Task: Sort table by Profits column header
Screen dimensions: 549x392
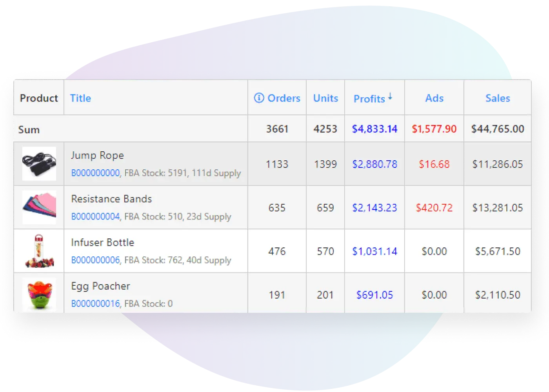Action: [369, 99]
